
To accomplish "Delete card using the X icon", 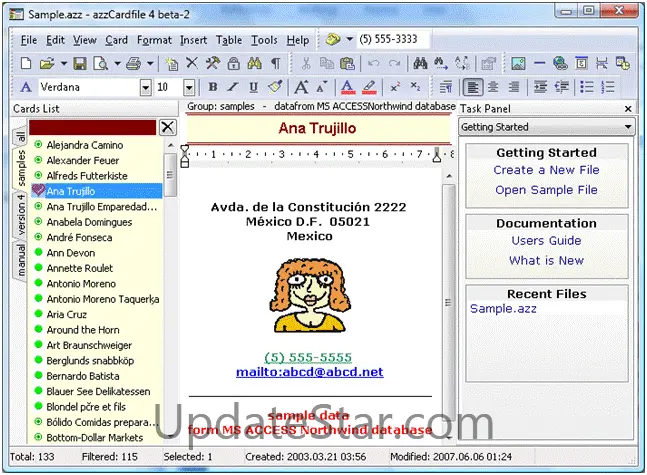I will click(x=192, y=63).
